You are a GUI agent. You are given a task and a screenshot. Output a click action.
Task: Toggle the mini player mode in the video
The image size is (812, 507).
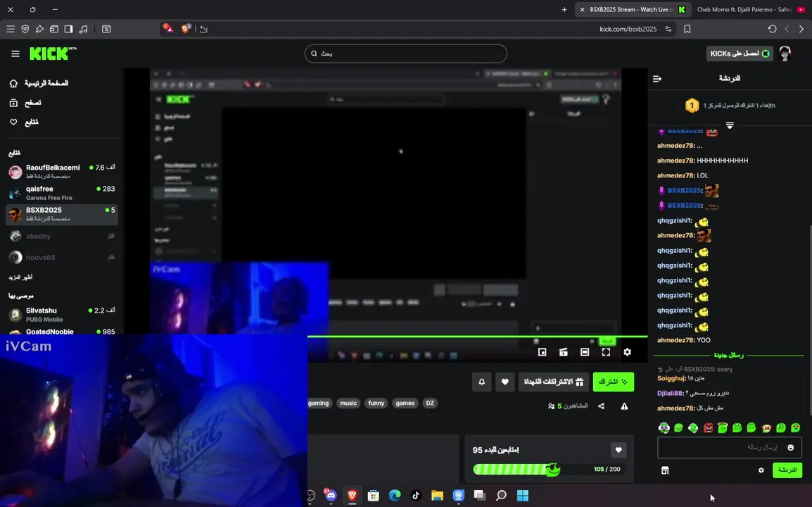point(543,352)
